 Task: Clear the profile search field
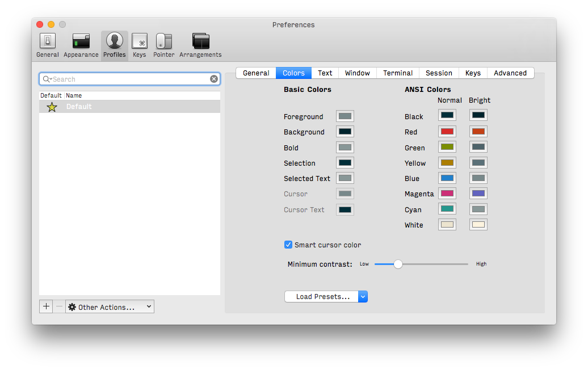point(214,79)
